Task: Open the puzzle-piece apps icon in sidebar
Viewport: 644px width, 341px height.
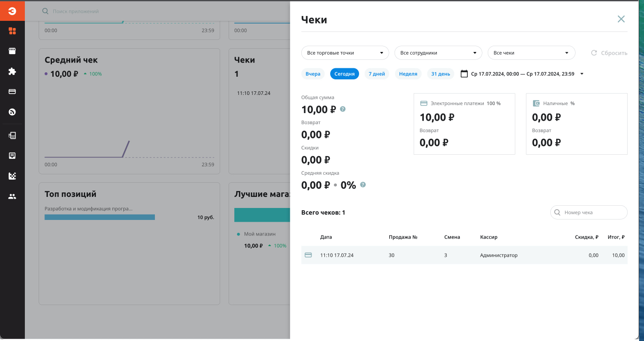Action: click(x=12, y=71)
